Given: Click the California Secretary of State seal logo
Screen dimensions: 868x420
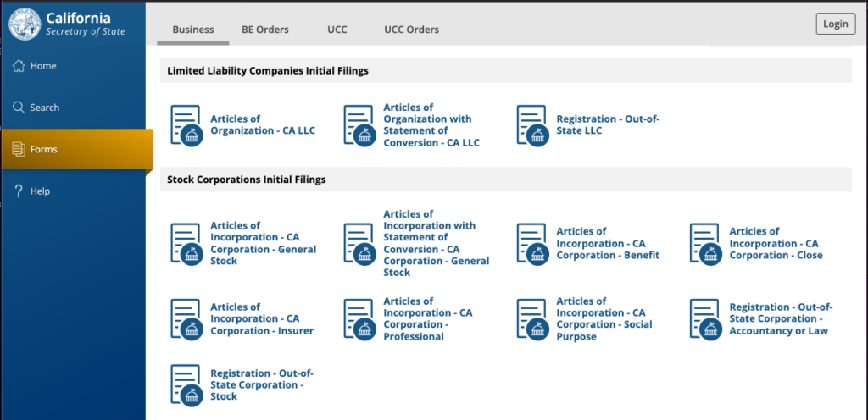Looking at the screenshot, I should (x=25, y=24).
